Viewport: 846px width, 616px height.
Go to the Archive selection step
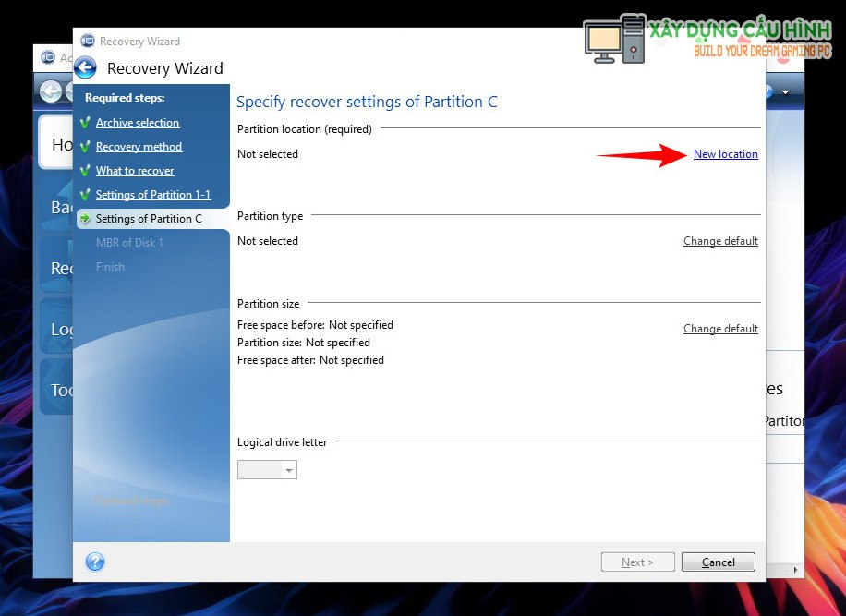coord(138,123)
